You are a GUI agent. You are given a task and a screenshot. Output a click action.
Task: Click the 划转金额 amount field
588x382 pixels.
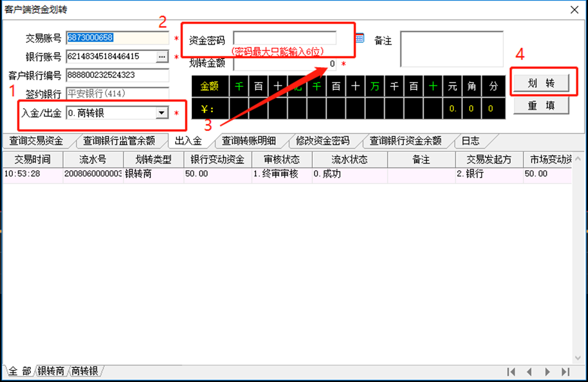coord(285,64)
